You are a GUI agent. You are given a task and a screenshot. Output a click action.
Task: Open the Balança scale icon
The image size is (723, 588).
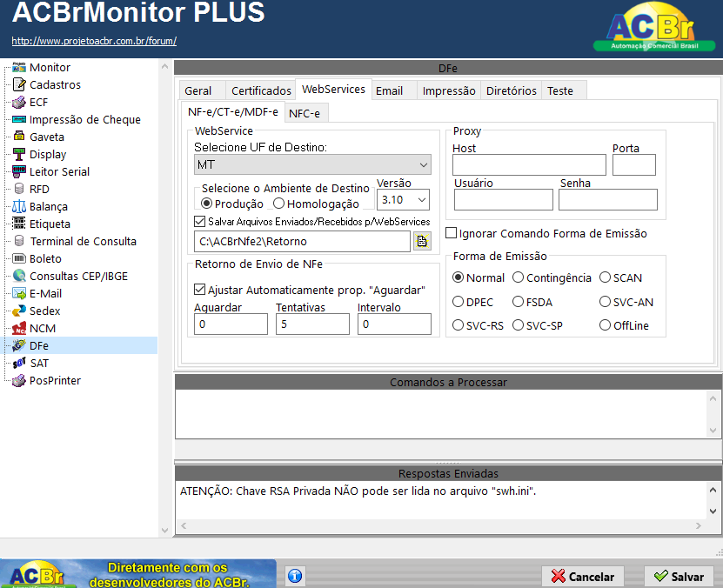(x=19, y=207)
